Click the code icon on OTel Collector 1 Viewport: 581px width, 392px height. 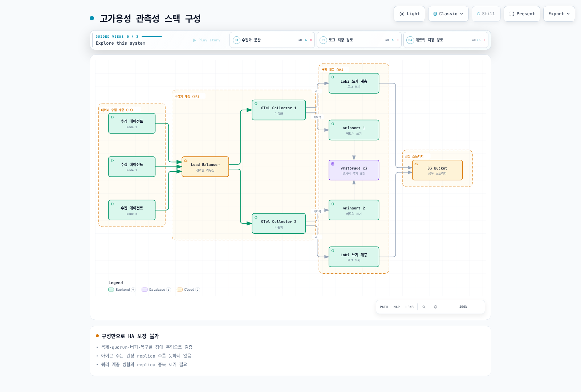pos(256,104)
